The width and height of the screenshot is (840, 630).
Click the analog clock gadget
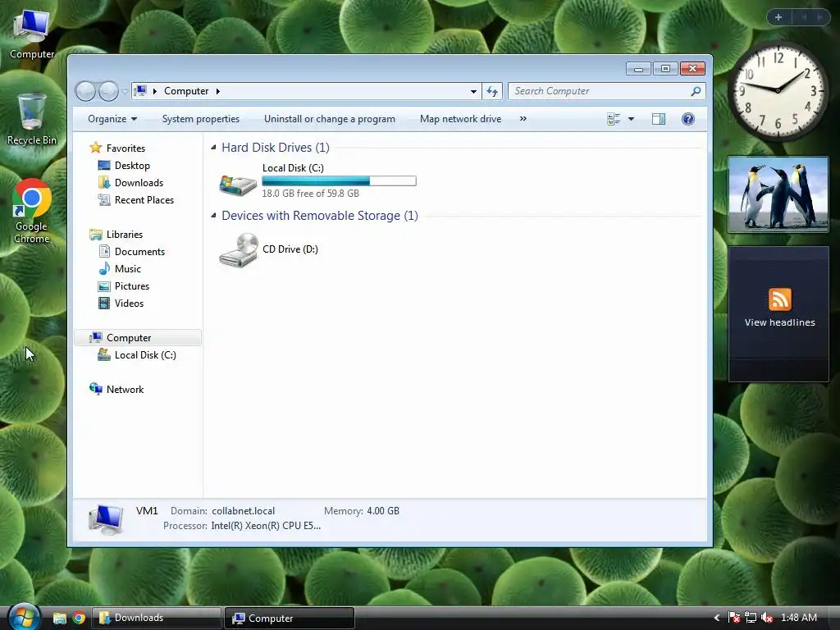pyautogui.click(x=778, y=90)
